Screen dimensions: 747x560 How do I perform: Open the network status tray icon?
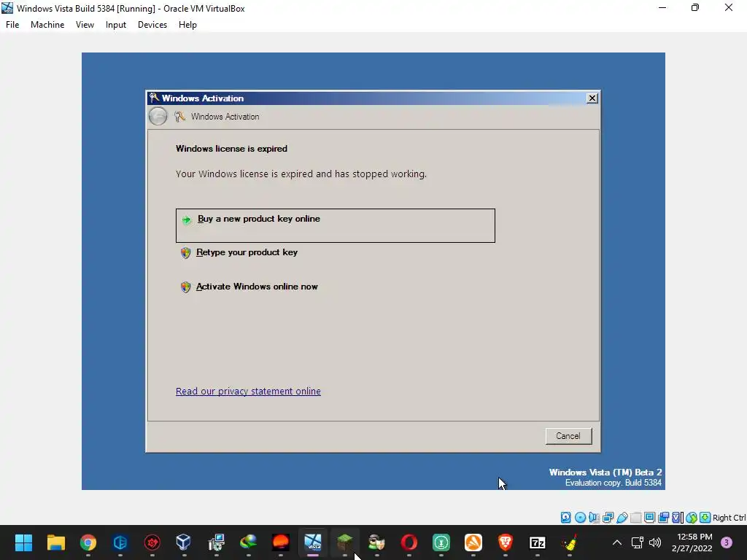(x=638, y=542)
